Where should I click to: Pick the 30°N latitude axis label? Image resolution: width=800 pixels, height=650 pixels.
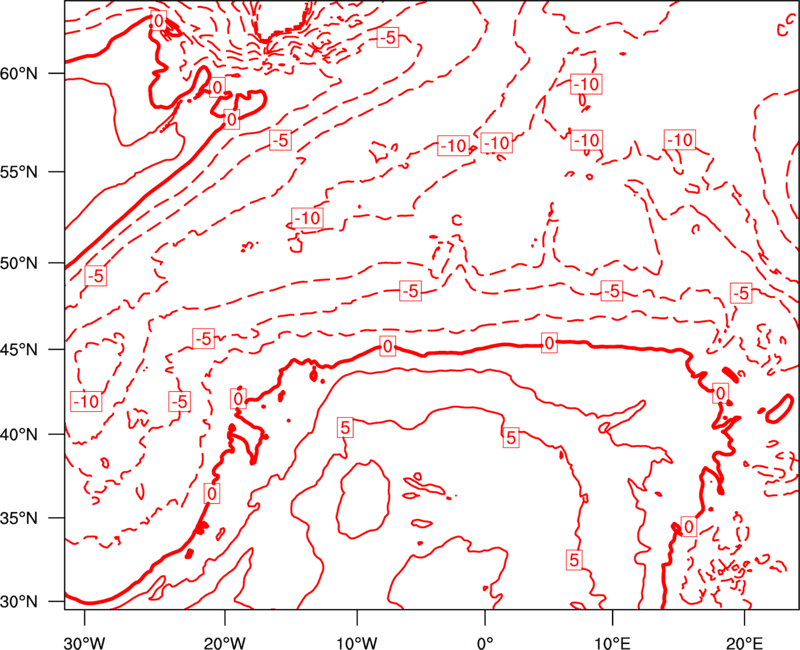coord(19,602)
